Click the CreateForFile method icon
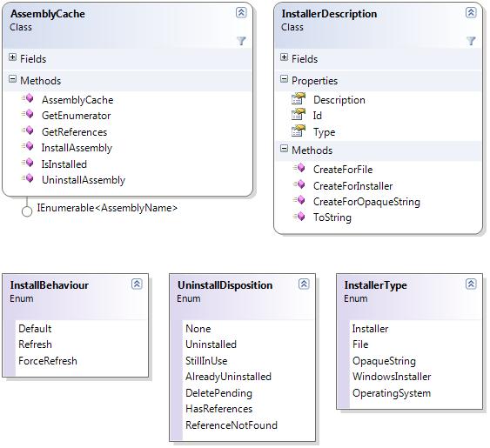This screenshot has width=490, height=448. [x=299, y=168]
